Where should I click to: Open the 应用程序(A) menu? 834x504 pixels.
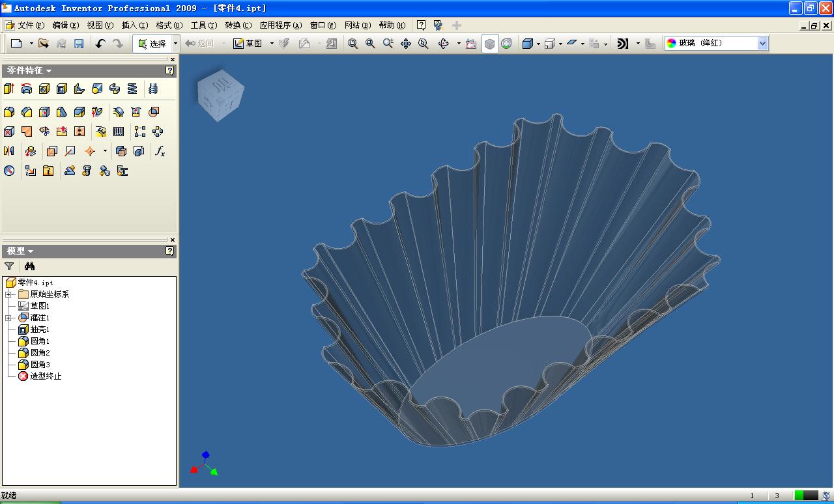tap(281, 25)
